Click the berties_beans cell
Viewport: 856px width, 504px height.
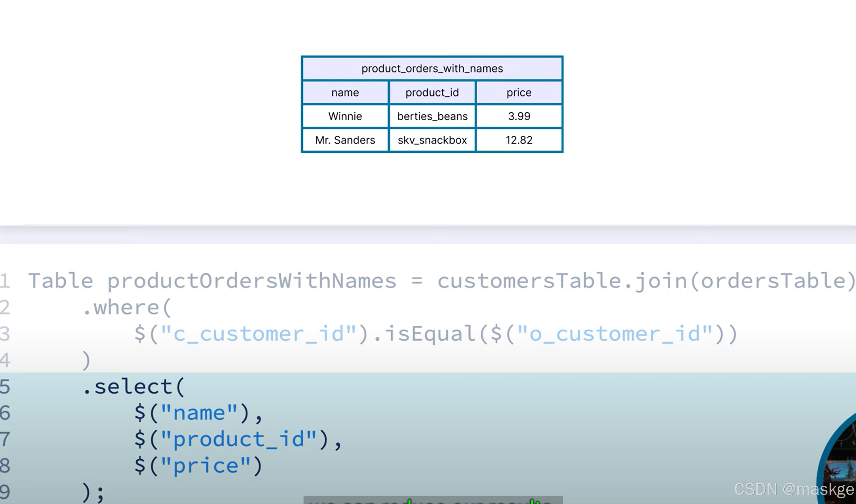tap(432, 116)
